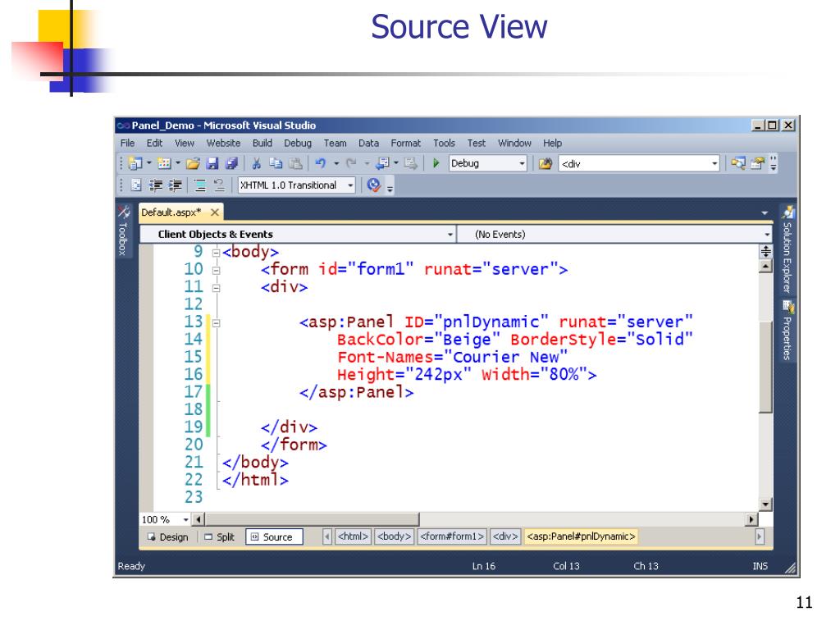Collapse the body tag outline

point(216,253)
